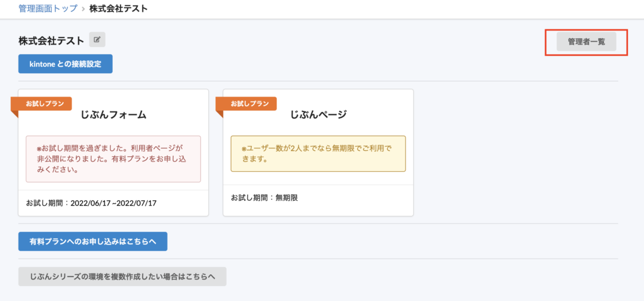
Task: Select the じぶんページ card title
Action: point(318,115)
